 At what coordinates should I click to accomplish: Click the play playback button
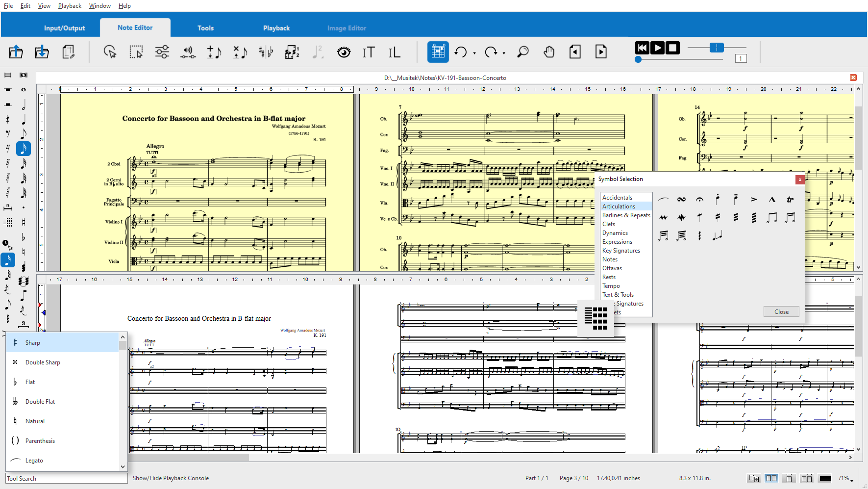point(657,48)
